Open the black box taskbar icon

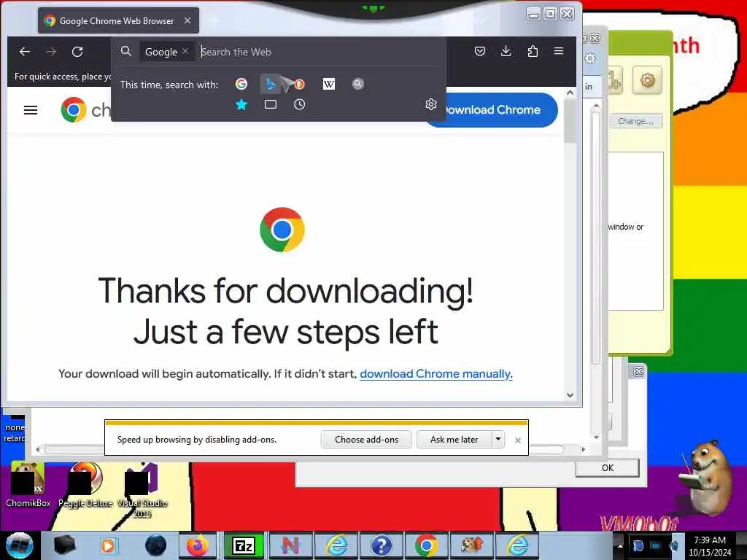click(64, 545)
